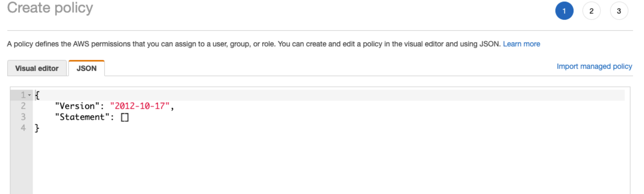Open the Learn more link
The width and height of the screenshot is (644, 194).
[x=521, y=44]
